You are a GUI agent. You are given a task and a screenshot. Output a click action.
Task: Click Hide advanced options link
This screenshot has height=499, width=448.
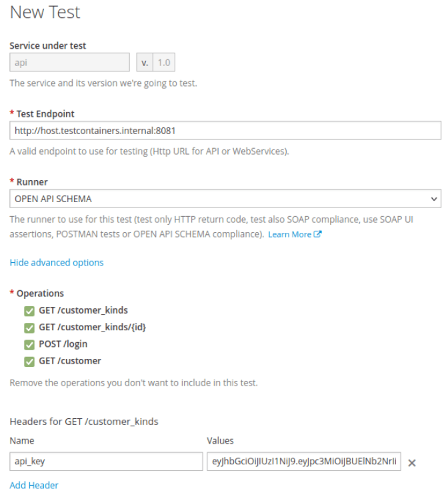pyautogui.click(x=57, y=263)
